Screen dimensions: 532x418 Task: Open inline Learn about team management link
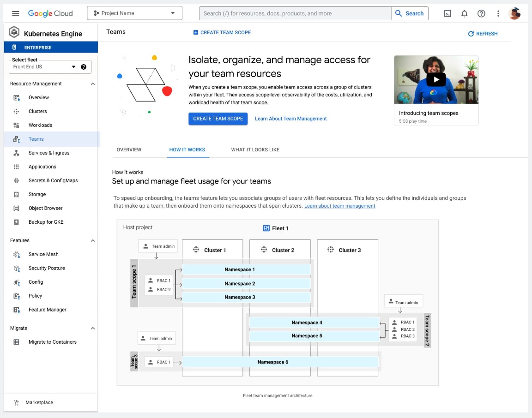[x=339, y=206]
